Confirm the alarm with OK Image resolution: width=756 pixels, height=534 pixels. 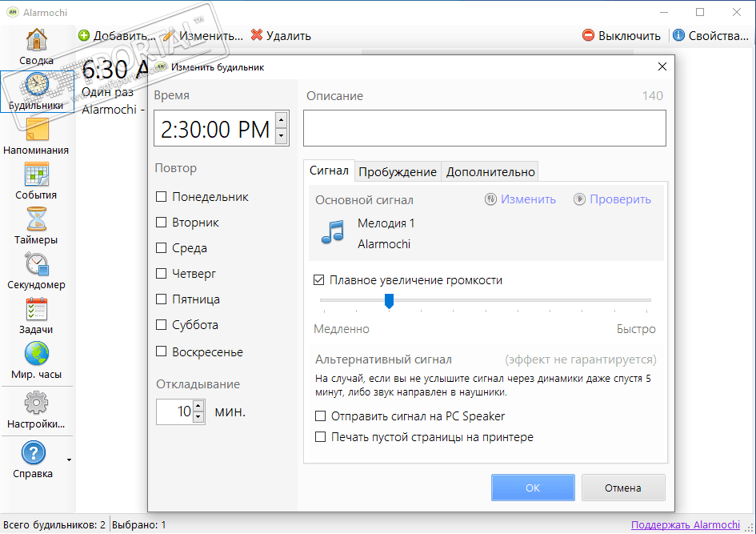533,488
